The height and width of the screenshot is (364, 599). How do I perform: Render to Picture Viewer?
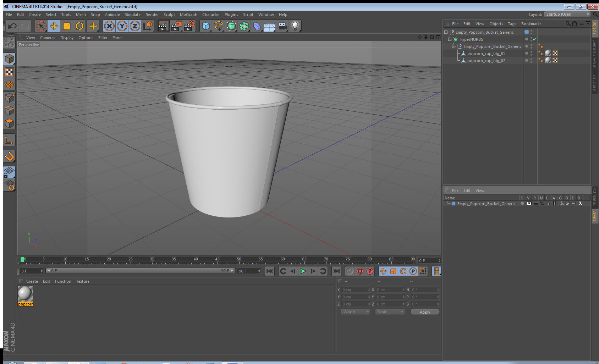click(x=176, y=26)
